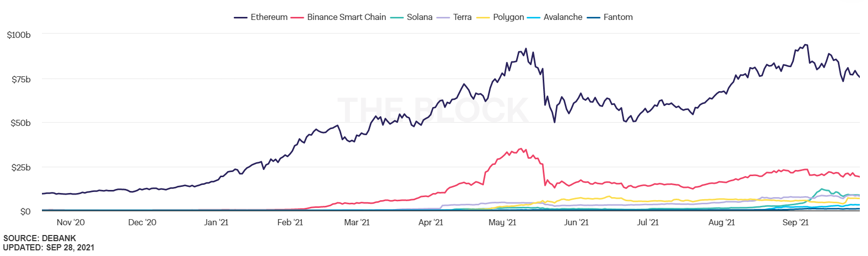Click the light blue Avalanche legend marker
The width and height of the screenshot is (868, 256).
[x=533, y=17]
